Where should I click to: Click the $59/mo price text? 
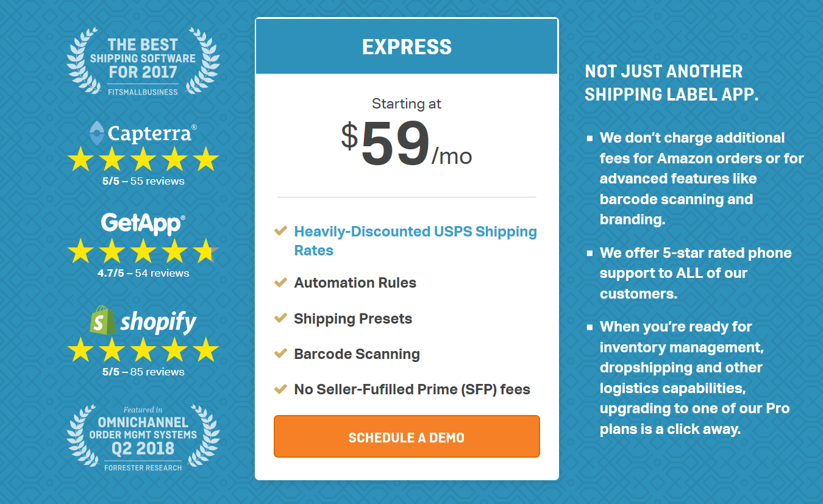point(407,145)
